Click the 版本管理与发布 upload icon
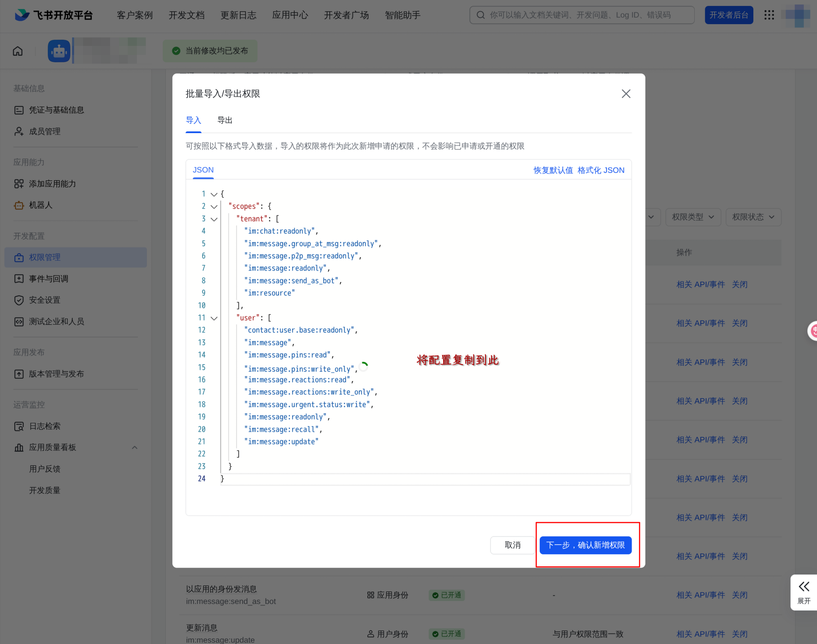817x644 pixels. (19, 374)
